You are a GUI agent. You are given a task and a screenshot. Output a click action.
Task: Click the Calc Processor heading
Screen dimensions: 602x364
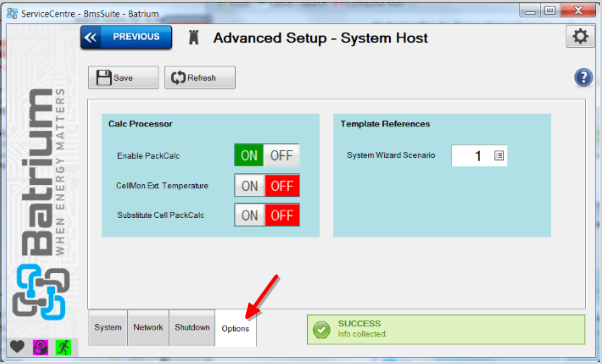coord(140,124)
